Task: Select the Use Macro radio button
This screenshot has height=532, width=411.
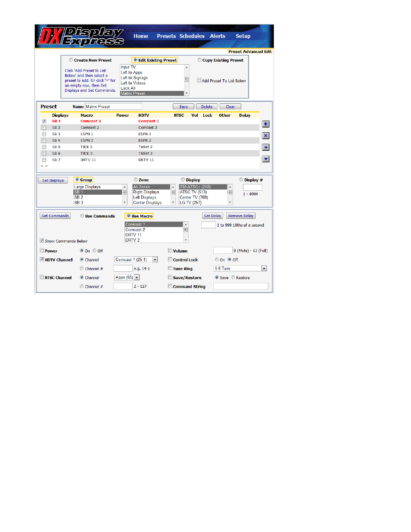Action: (x=128, y=216)
